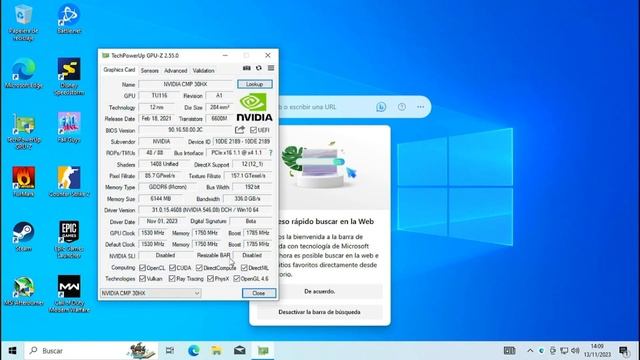Toggle the UEFI checkbox
Screen dimensions: 640x360
(253, 130)
